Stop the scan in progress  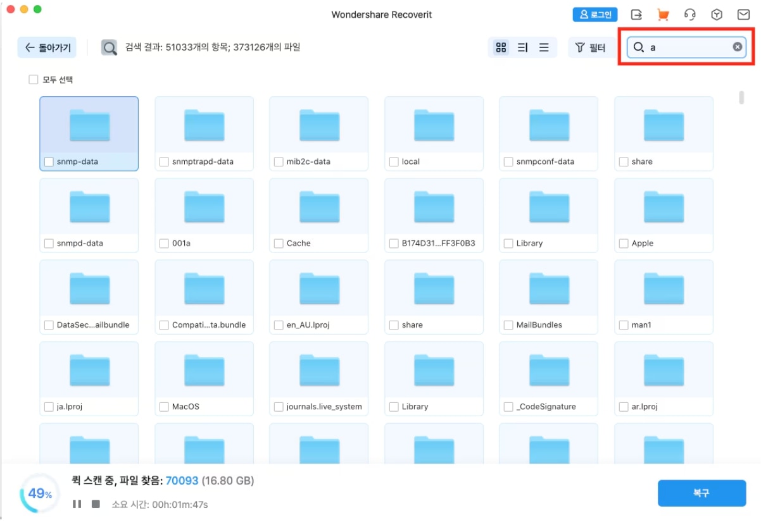point(96,504)
